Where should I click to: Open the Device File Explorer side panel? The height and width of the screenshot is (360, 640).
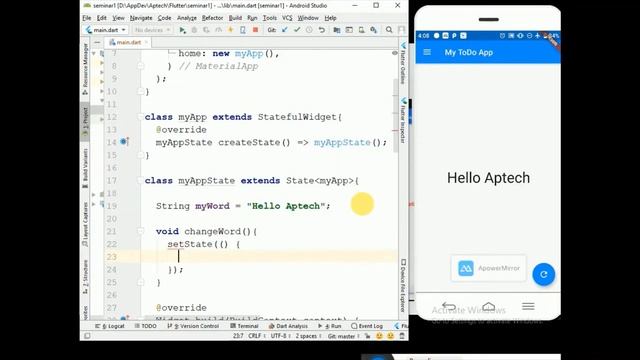coord(403,285)
